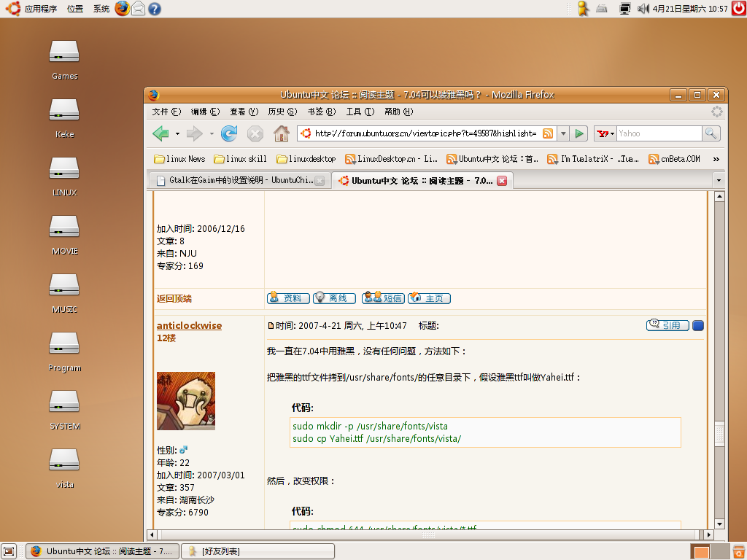Open the 工具 menu

pyautogui.click(x=360, y=112)
